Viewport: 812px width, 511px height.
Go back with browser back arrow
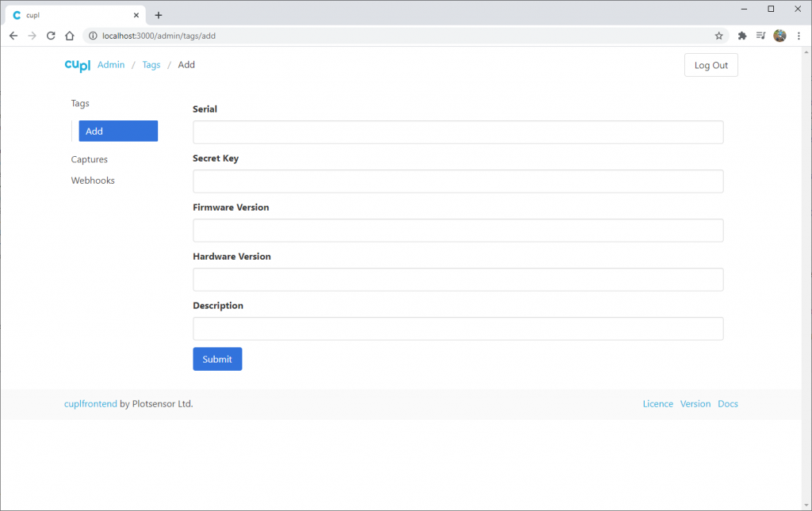[x=13, y=36]
